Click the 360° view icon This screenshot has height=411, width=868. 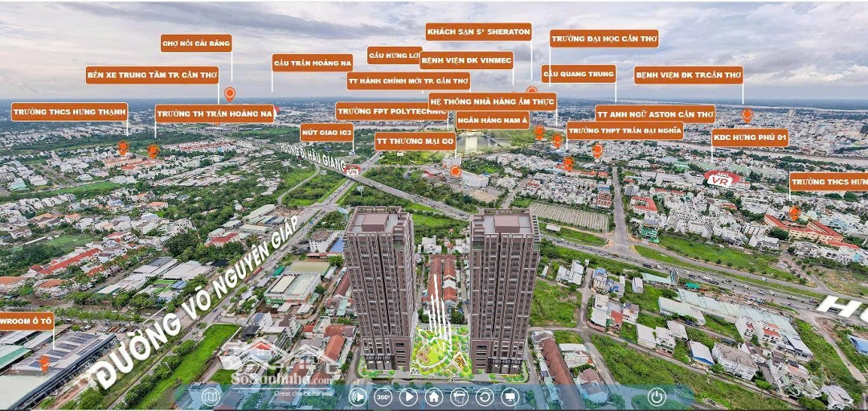tap(383, 397)
